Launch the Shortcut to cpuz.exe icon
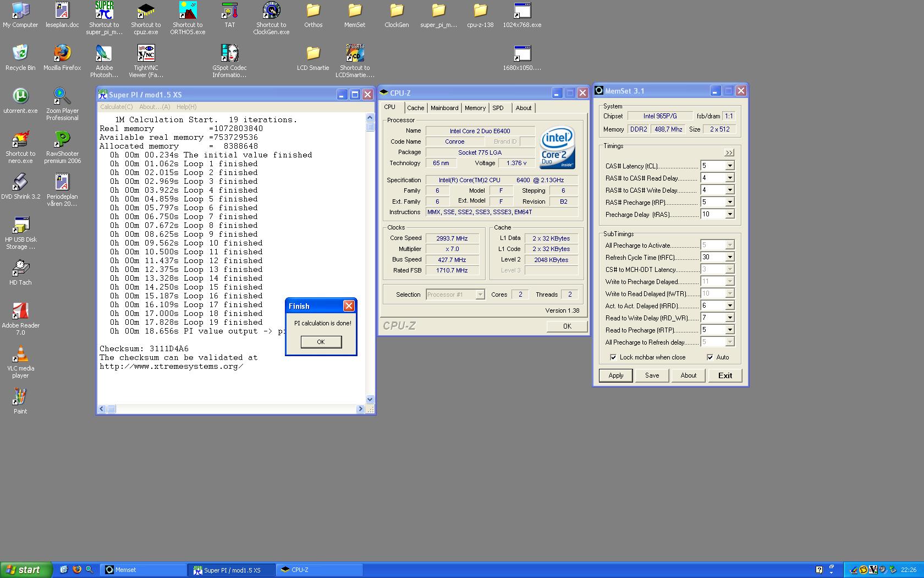The width and height of the screenshot is (924, 578). pos(146,18)
